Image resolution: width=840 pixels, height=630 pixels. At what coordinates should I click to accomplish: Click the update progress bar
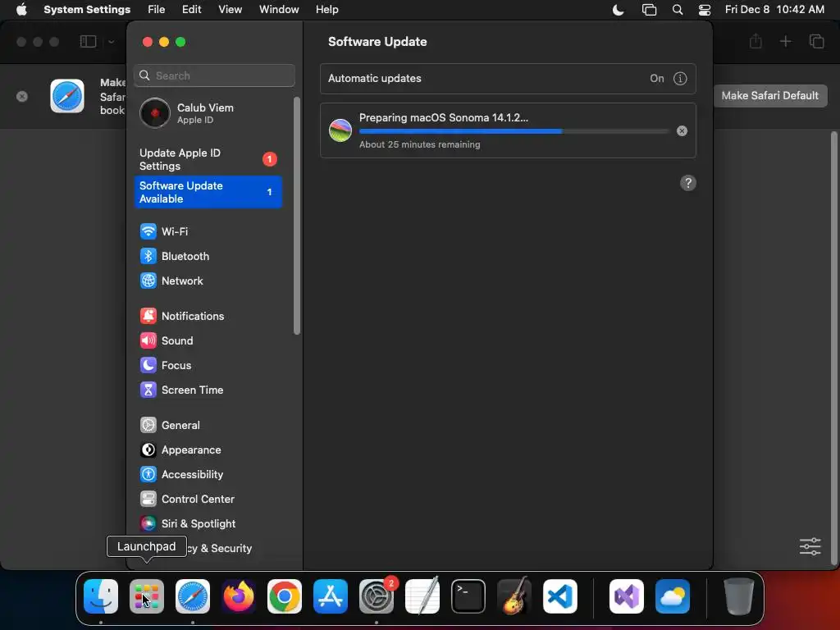(x=514, y=131)
